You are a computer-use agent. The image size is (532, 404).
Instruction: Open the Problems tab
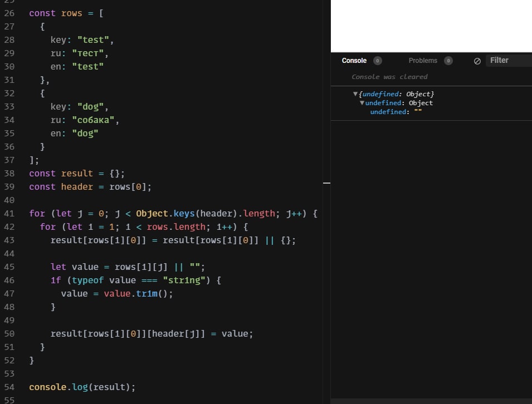(x=423, y=61)
